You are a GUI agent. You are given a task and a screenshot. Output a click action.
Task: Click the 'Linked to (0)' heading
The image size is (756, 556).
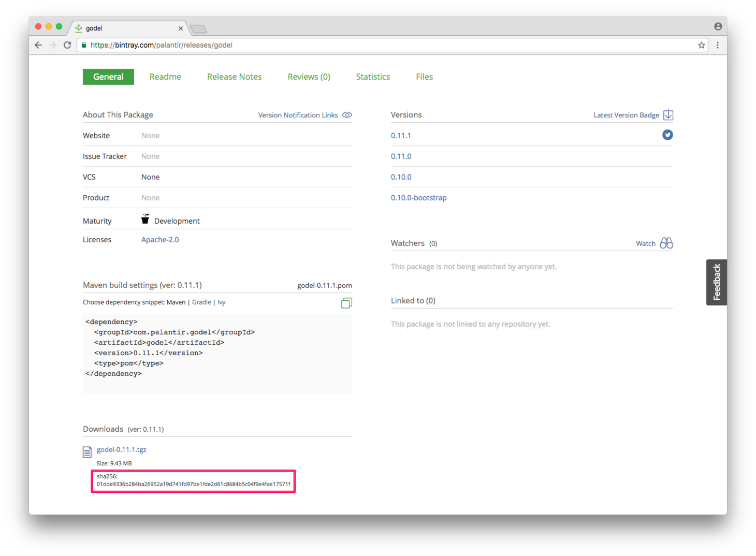point(413,301)
